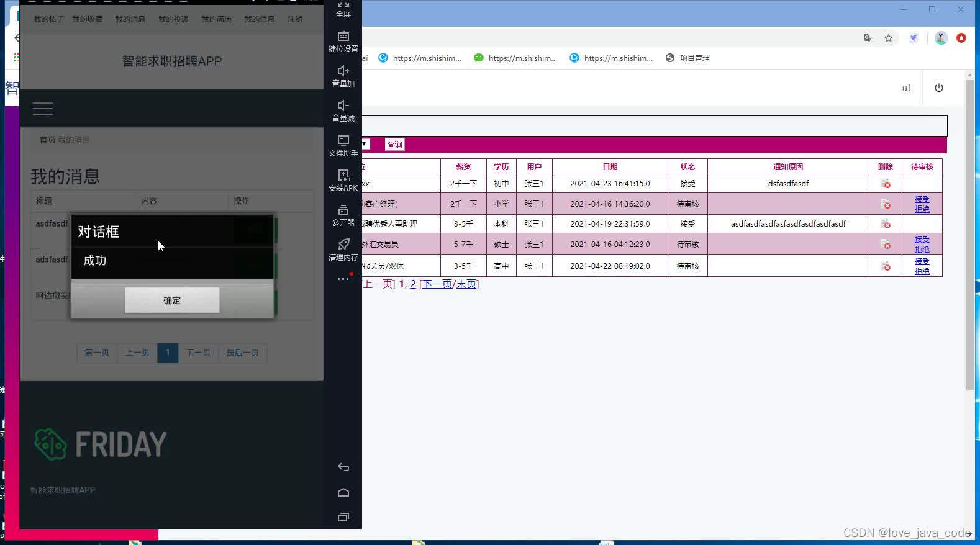980x545 pixels.
Task: Bookmark this page with the star icon
Action: 889,38
